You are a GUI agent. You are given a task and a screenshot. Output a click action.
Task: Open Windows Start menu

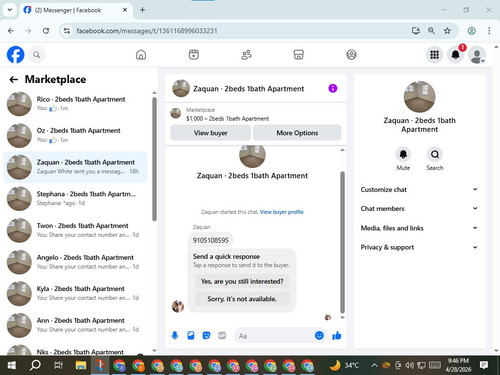point(12,365)
